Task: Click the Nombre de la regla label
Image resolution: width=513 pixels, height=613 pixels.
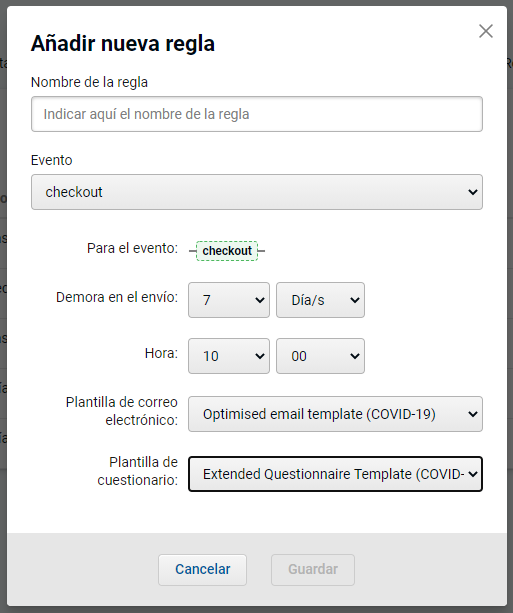Action: tap(89, 82)
